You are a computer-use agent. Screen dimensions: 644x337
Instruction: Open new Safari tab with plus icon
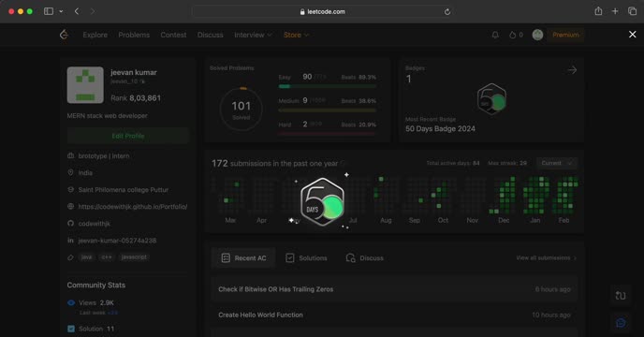point(615,11)
